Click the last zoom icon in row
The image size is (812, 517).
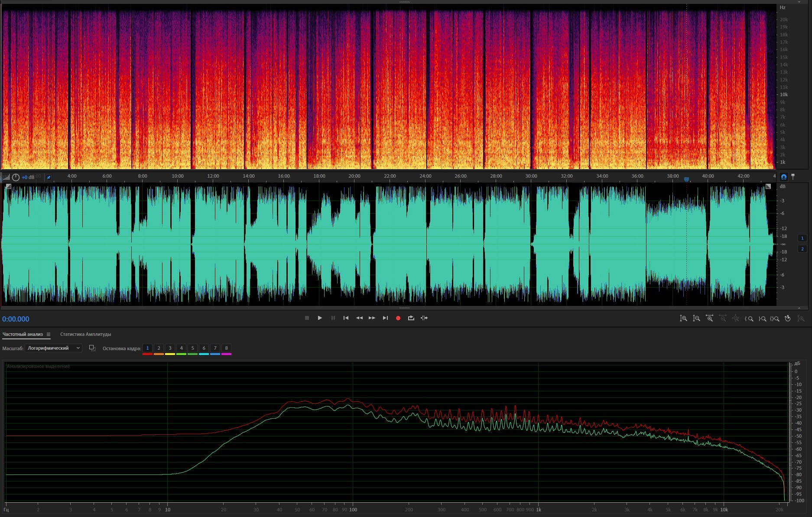801,319
